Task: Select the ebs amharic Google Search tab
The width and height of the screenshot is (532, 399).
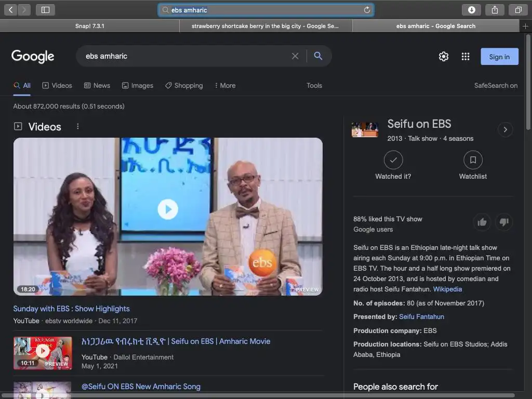Action: [x=436, y=26]
